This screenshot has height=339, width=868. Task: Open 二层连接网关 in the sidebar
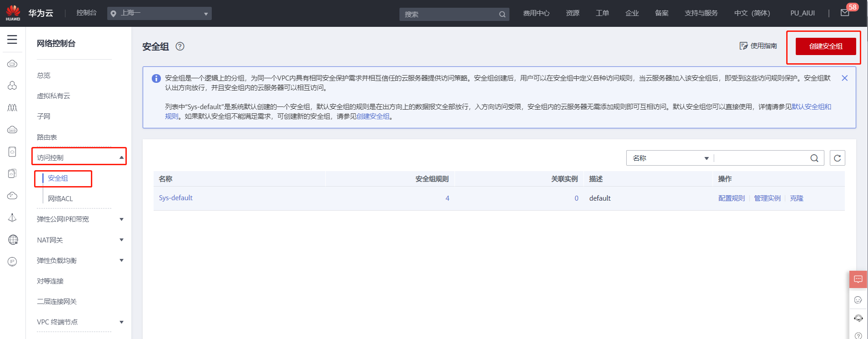pyautogui.click(x=57, y=302)
